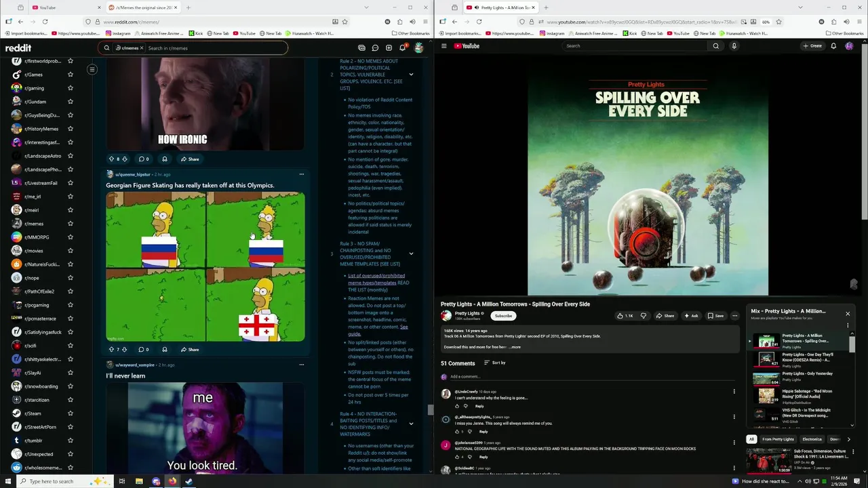Collapse Rule 2 in Reddit rules sidebar
The image size is (868, 488).
(x=411, y=75)
